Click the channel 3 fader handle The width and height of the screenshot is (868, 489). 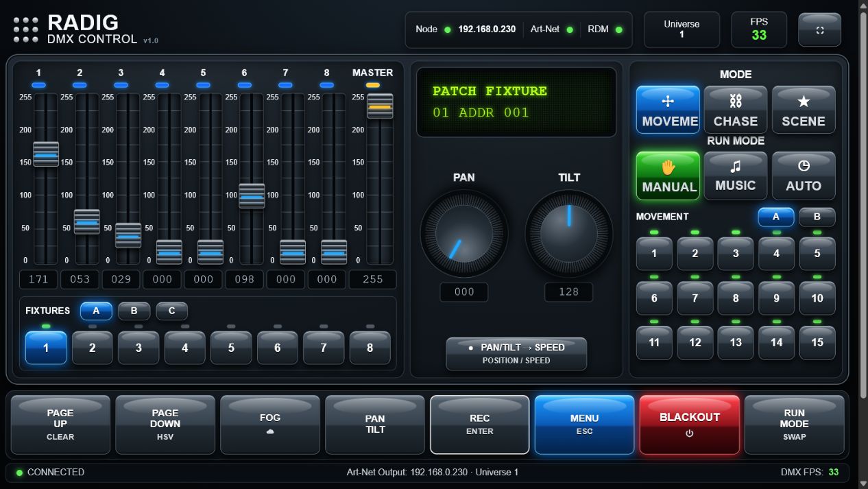[128, 235]
